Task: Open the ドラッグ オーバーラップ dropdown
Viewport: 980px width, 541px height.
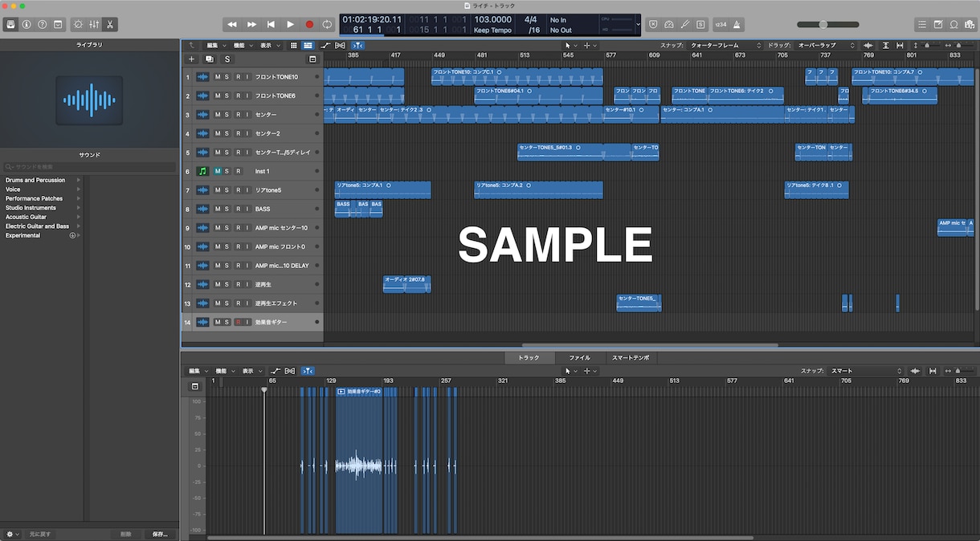Action: pyautogui.click(x=826, y=46)
